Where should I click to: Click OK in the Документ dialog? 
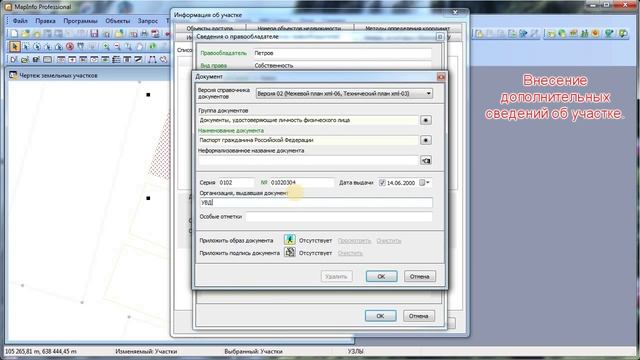pos(381,276)
